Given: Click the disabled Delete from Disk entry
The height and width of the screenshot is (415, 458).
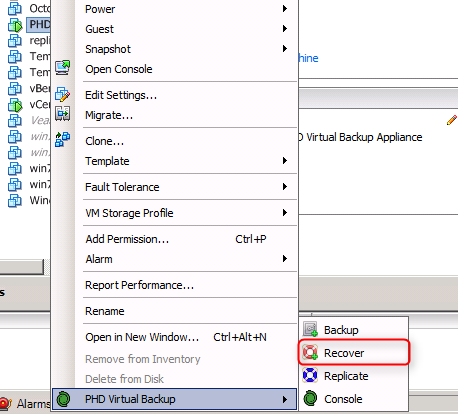Looking at the screenshot, I should point(174,379).
